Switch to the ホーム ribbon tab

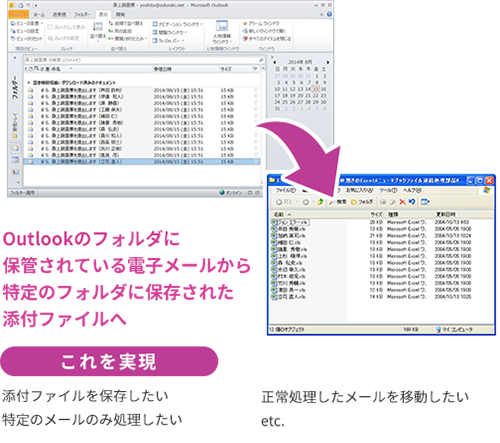39,14
